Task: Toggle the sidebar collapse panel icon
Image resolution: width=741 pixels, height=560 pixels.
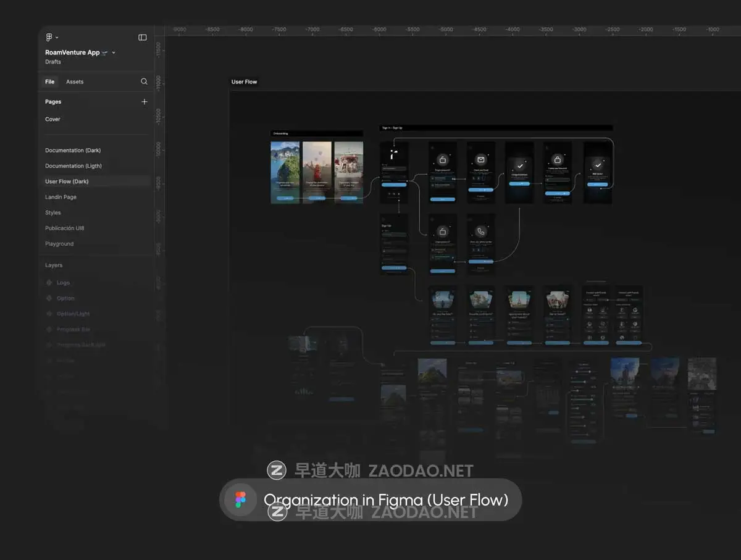Action: tap(143, 38)
